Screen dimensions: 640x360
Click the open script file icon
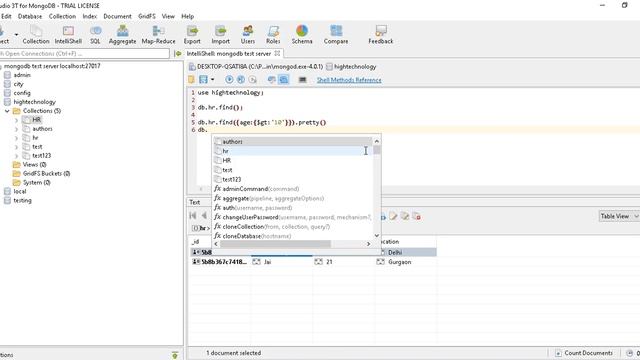click(191, 80)
